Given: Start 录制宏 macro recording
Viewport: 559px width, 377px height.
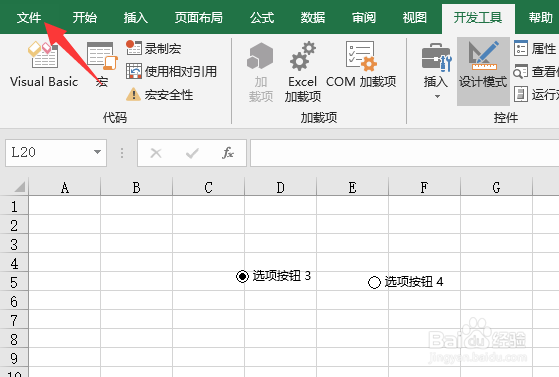Looking at the screenshot, I should pos(154,48).
